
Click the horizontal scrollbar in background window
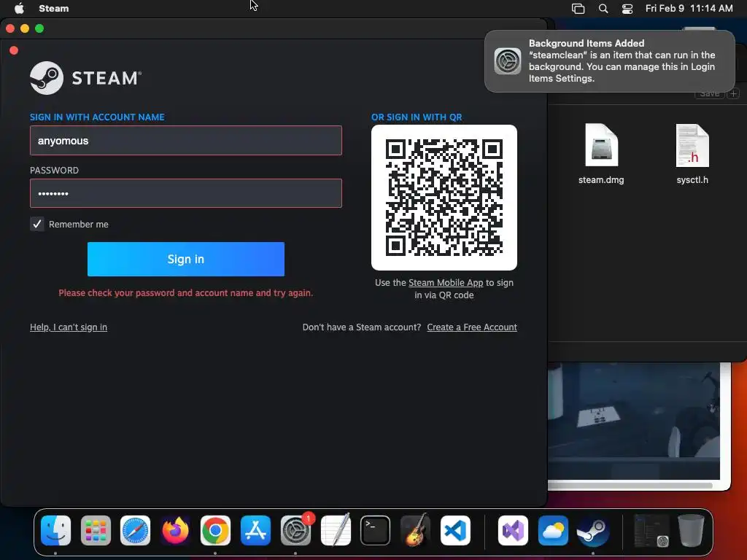click(630, 486)
